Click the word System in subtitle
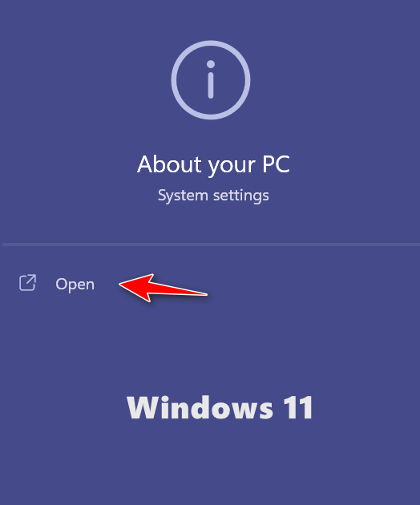Image resolution: width=420 pixels, height=505 pixels. tap(183, 196)
